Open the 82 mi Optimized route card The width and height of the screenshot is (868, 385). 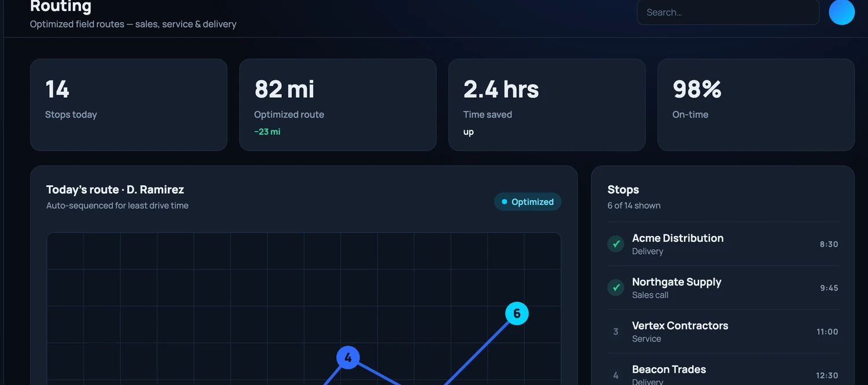pos(337,105)
